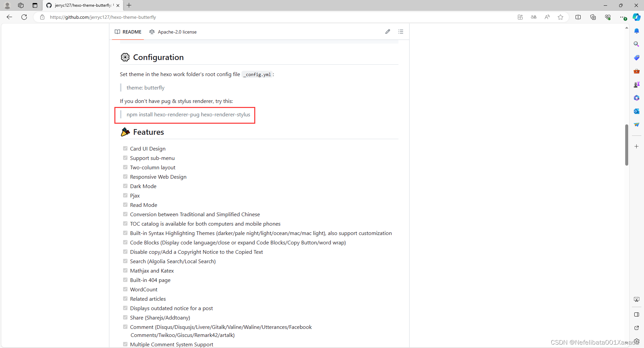Click the translate page icon
The image size is (644, 348).
coord(534,17)
